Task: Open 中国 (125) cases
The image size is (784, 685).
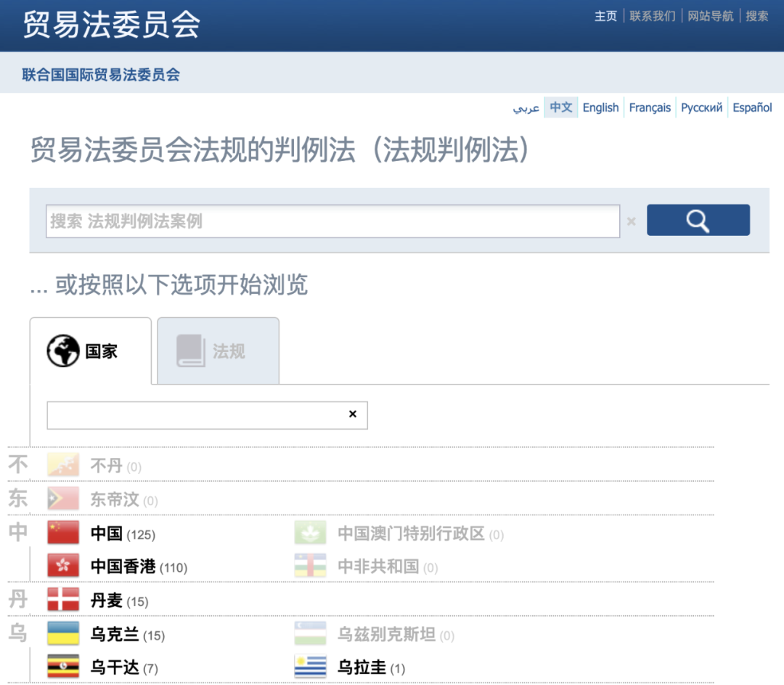Action: [x=123, y=533]
